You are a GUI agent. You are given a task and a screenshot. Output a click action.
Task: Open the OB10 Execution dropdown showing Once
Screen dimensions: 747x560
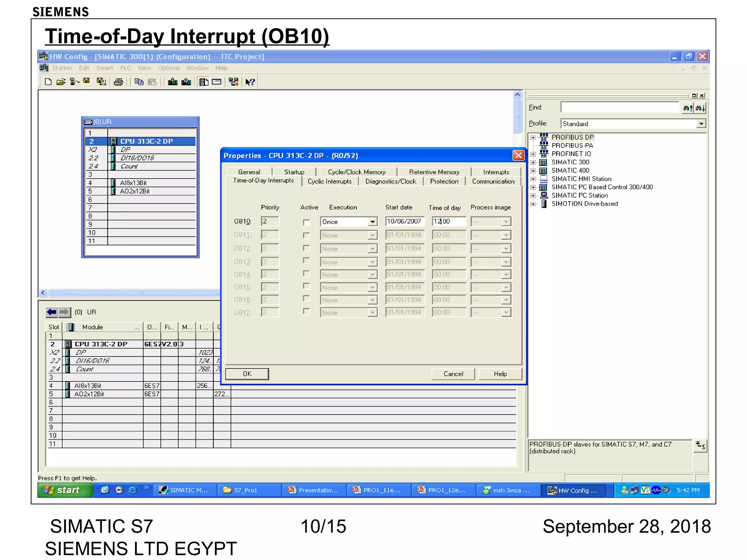click(372, 222)
